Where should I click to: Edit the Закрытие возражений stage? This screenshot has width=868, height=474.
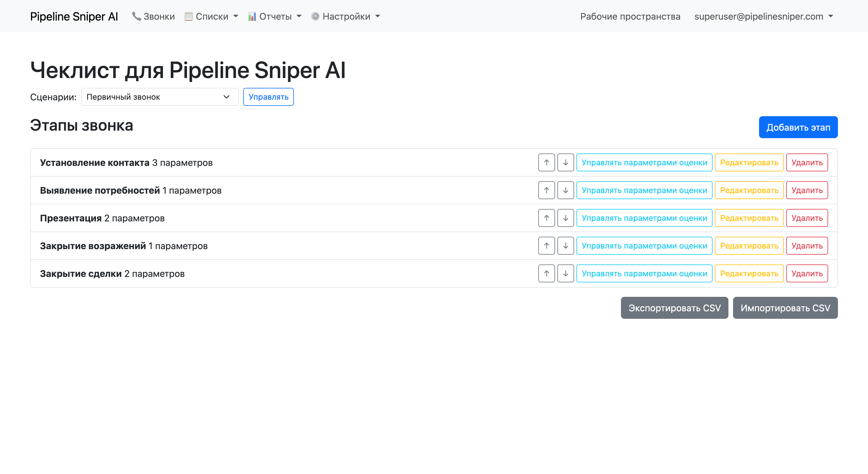pyautogui.click(x=749, y=246)
